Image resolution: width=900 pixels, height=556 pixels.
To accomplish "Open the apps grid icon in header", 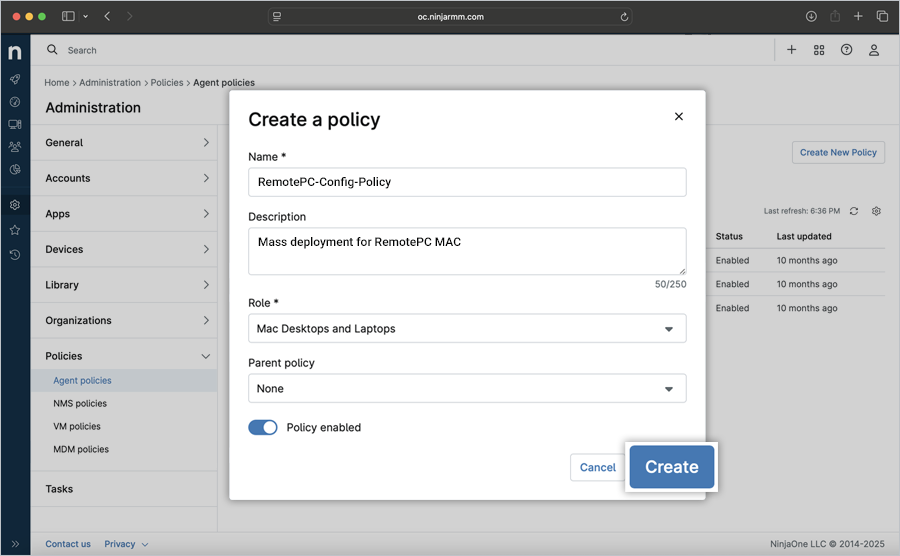I will pos(819,50).
